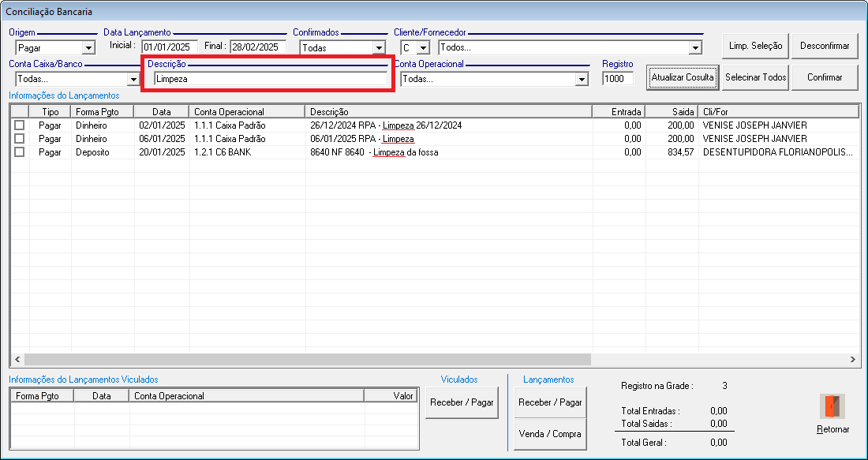Screen dimensions: 868x460
Task: Click the Descrição field containing Limpeza
Action: (x=270, y=79)
